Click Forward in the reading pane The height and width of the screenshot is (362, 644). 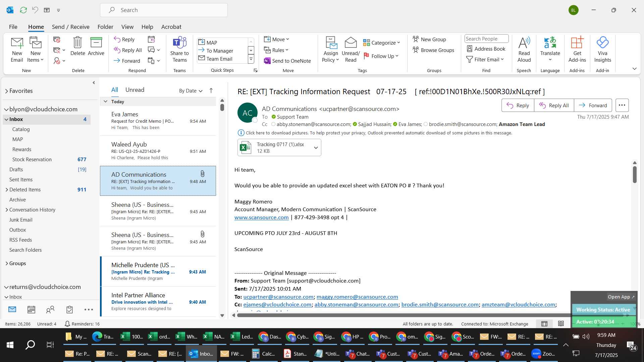[x=593, y=105]
